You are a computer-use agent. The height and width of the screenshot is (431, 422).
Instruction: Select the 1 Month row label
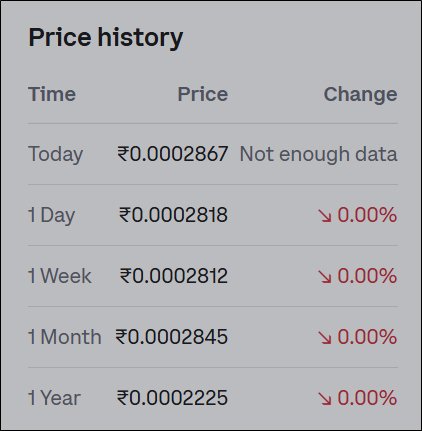click(65, 337)
